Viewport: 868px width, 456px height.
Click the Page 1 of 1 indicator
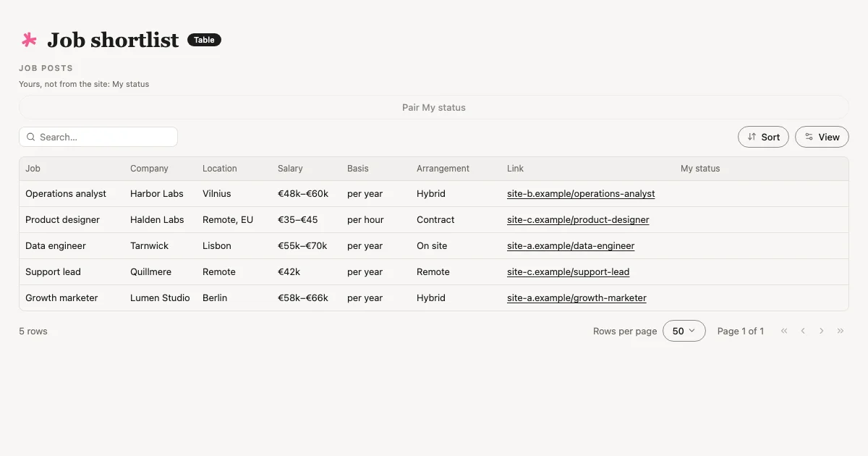tap(741, 331)
